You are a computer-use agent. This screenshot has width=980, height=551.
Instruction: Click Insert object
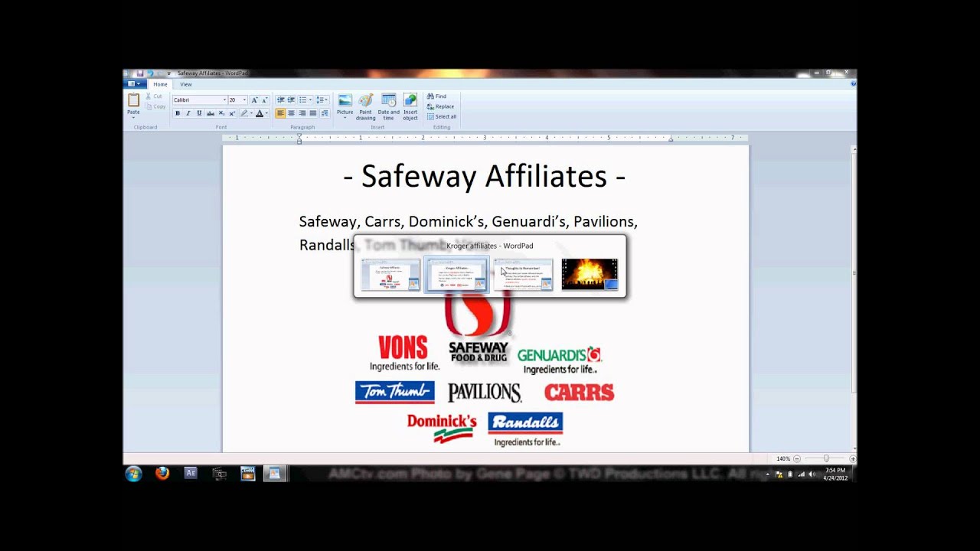coord(410,106)
